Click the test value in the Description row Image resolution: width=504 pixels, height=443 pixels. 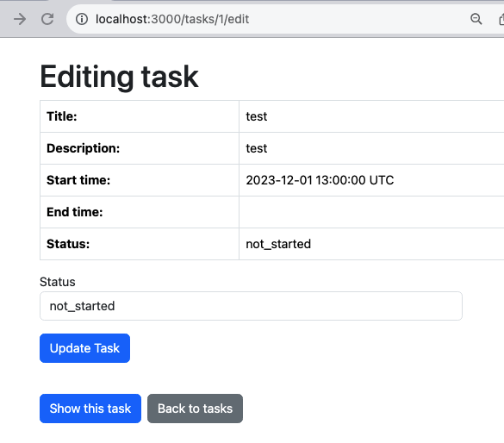[257, 148]
